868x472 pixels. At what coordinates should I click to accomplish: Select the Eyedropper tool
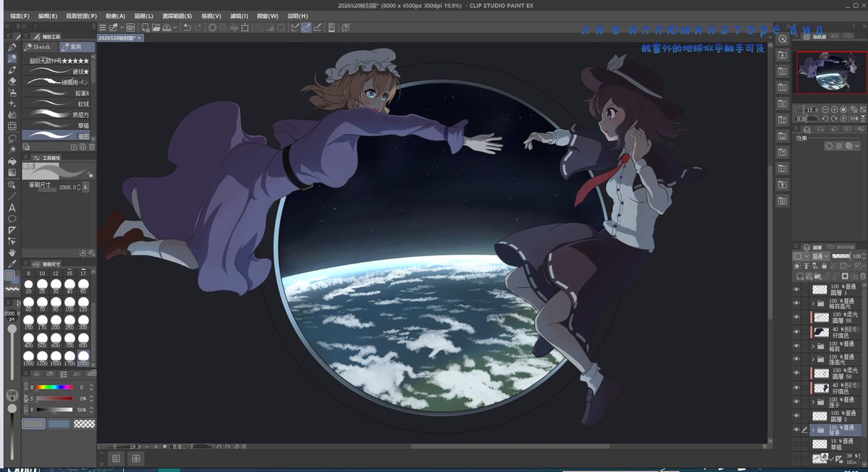tap(12, 264)
